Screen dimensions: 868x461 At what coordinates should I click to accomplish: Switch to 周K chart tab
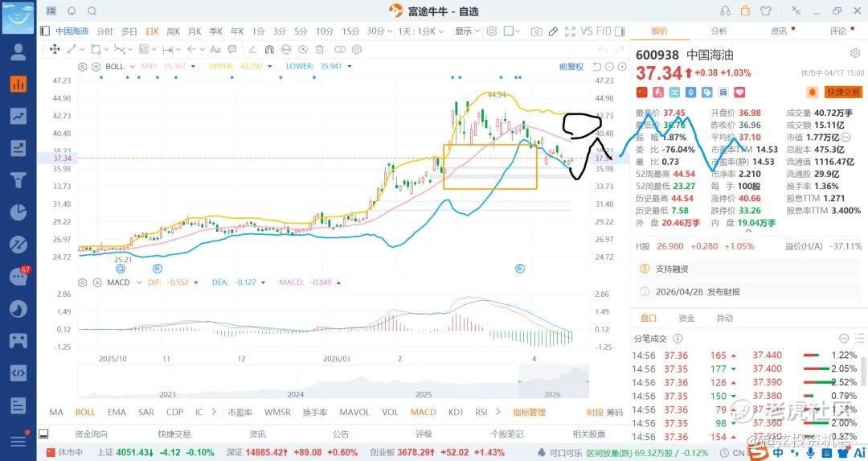174,31
